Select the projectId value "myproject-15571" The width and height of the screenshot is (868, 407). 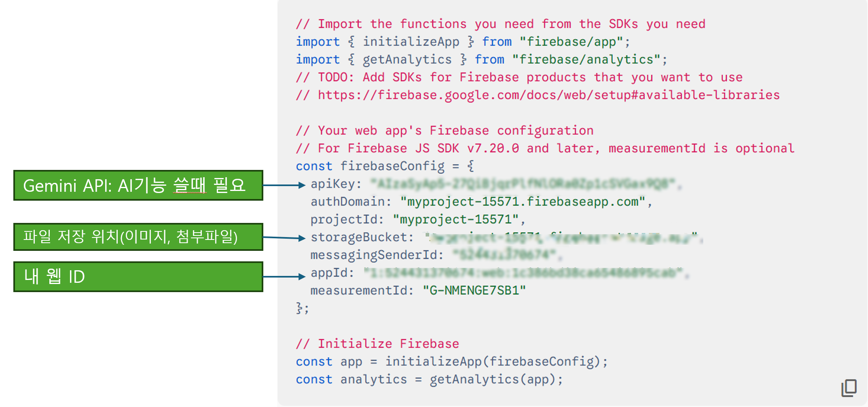point(456,220)
